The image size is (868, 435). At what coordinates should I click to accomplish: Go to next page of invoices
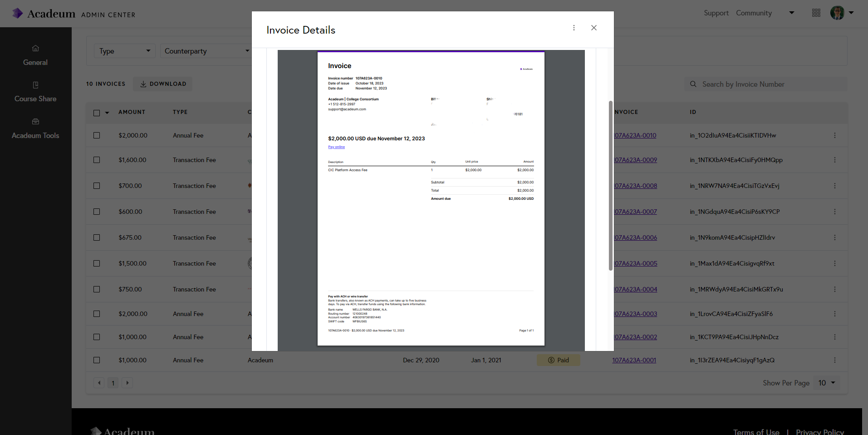(x=128, y=383)
